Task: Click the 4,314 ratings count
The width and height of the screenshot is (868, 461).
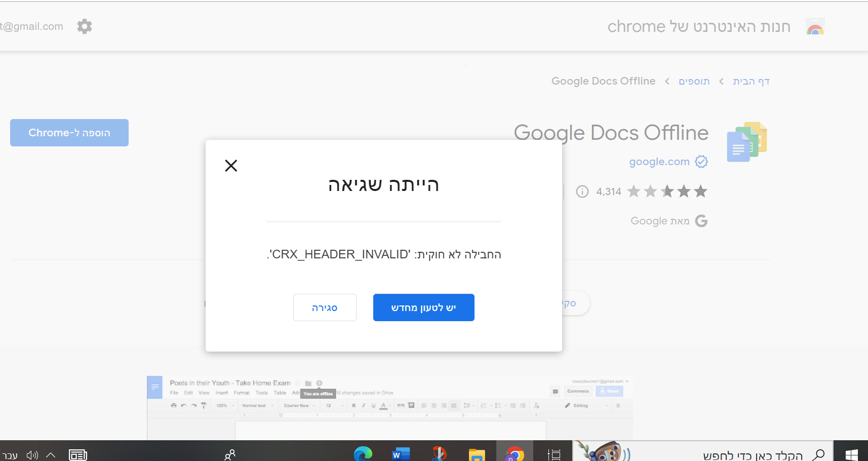Action: click(x=609, y=191)
